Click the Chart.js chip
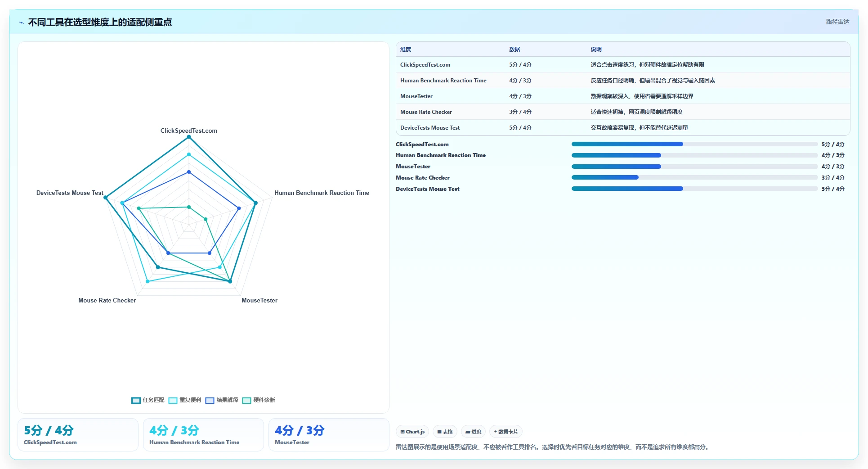Image resolution: width=868 pixels, height=469 pixels. [412, 432]
